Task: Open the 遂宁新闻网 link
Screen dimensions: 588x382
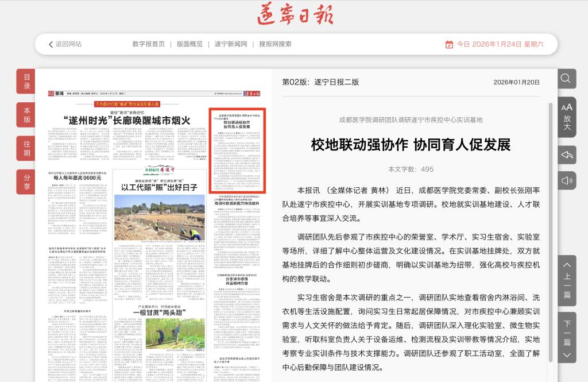Action: pos(231,44)
